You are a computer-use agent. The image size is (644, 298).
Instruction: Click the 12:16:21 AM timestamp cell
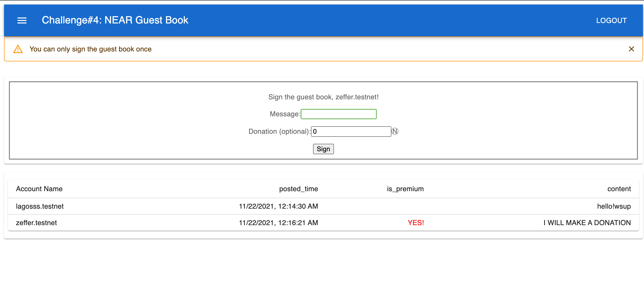click(278, 223)
